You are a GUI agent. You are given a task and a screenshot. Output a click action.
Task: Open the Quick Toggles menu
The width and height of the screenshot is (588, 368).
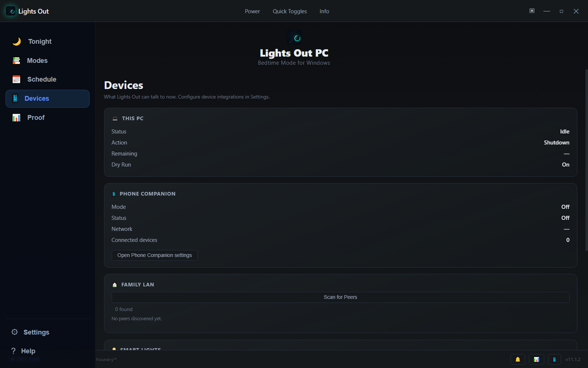[x=290, y=11]
